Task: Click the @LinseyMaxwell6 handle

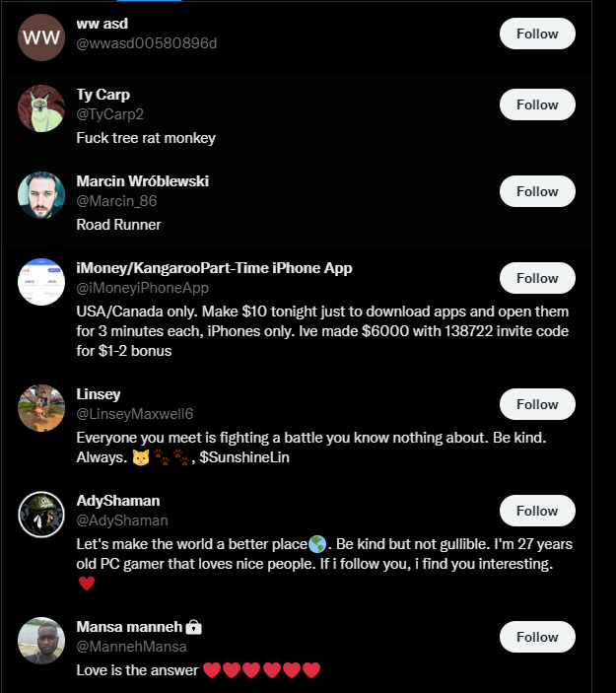Action: [x=135, y=414]
